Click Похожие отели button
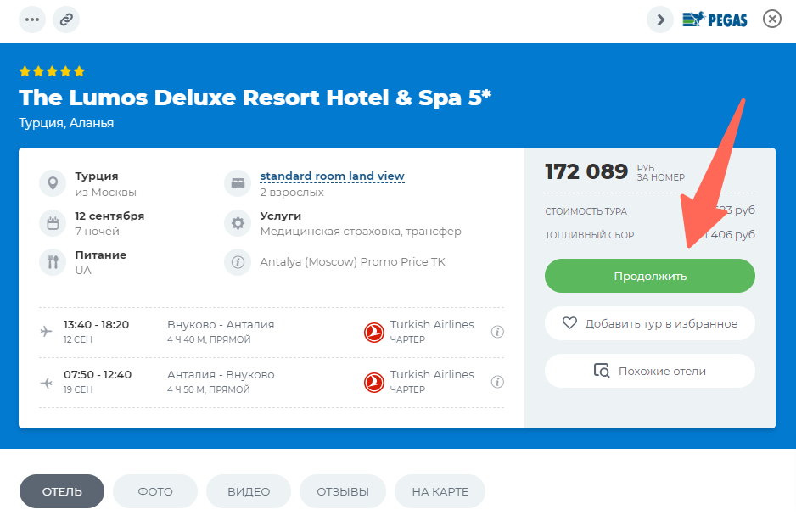The image size is (796, 532). [x=649, y=371]
